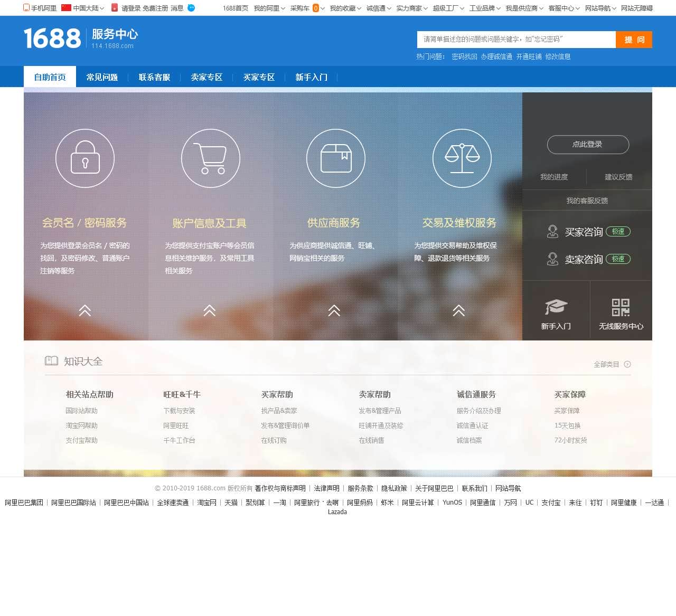Click the 极速 badge next to 卖家咨询
676x616 pixels.
(x=618, y=259)
